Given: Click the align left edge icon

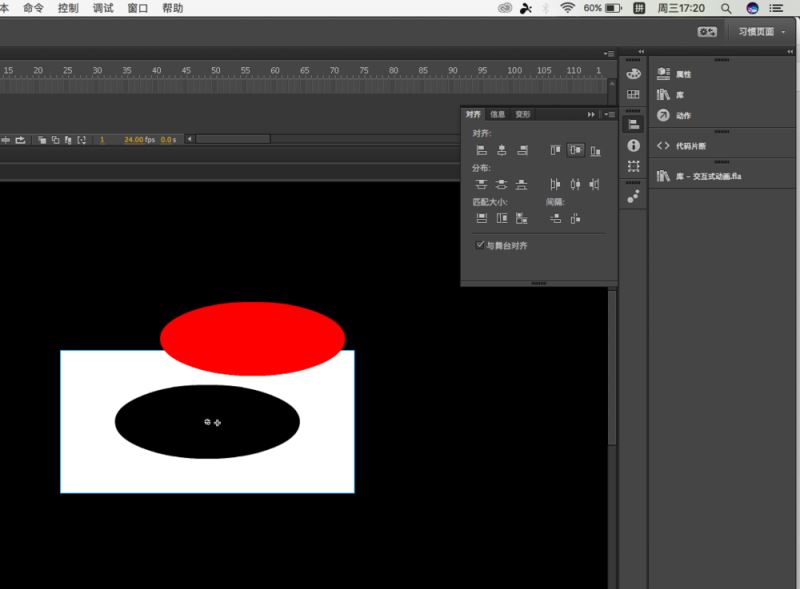Looking at the screenshot, I should point(481,150).
